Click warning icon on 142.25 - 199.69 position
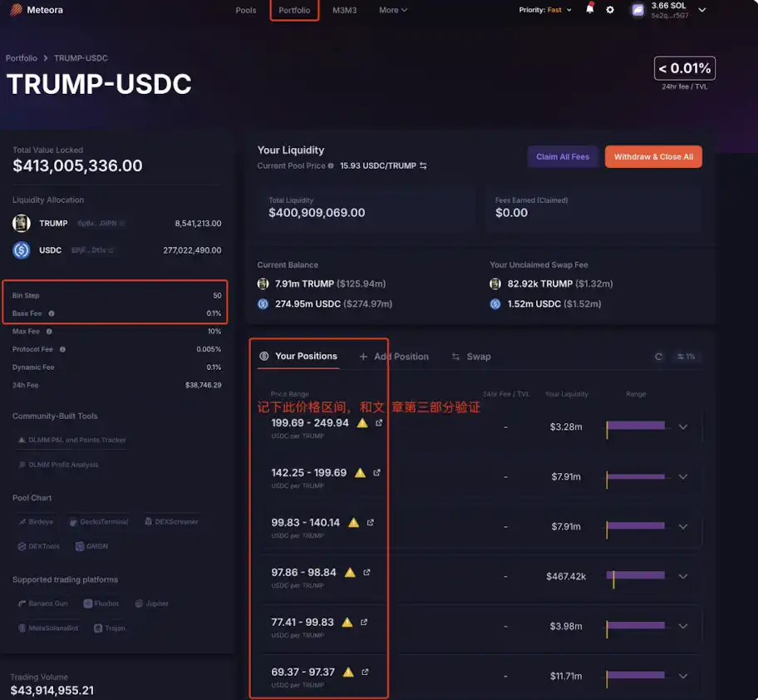This screenshot has height=700, width=758. click(x=360, y=472)
